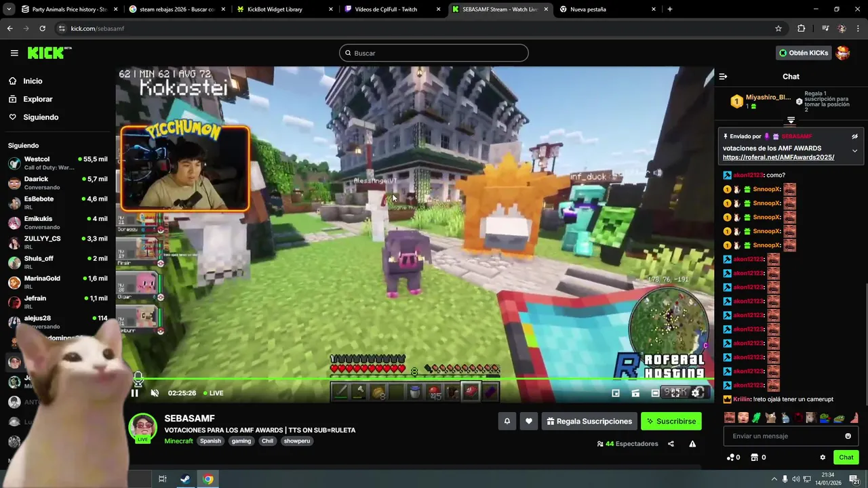Open the Minecraft category link

(179, 441)
